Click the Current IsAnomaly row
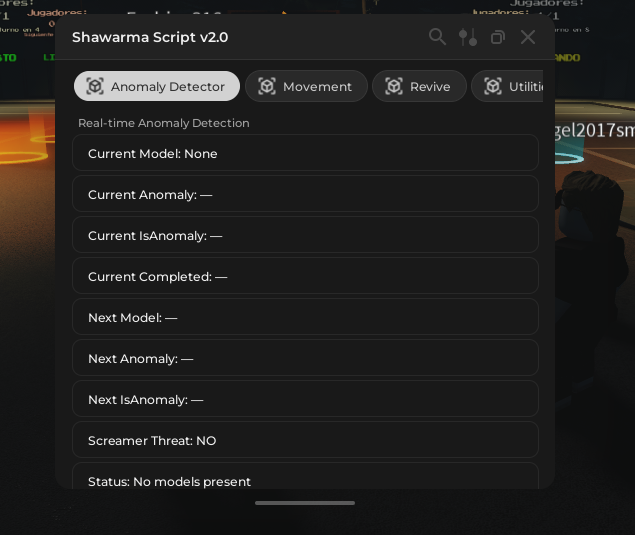635x535 pixels. (x=305, y=235)
